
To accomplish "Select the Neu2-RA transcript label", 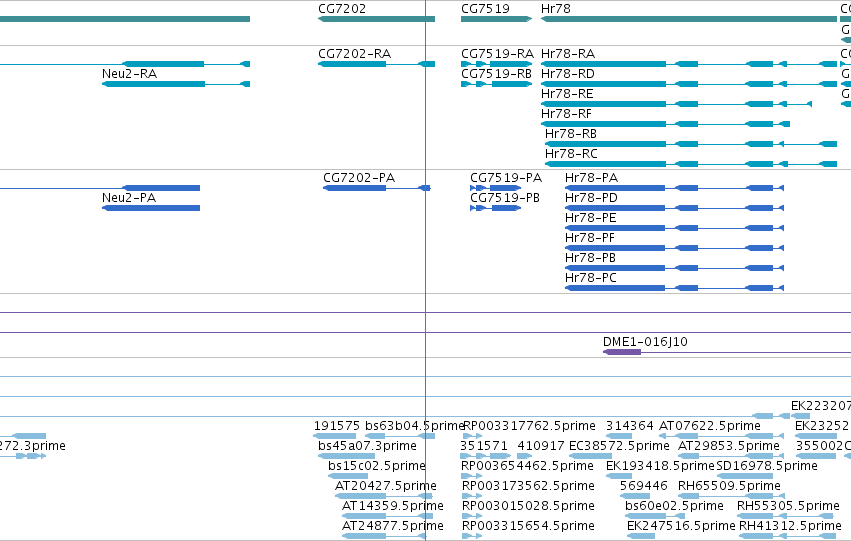I will tap(129, 74).
